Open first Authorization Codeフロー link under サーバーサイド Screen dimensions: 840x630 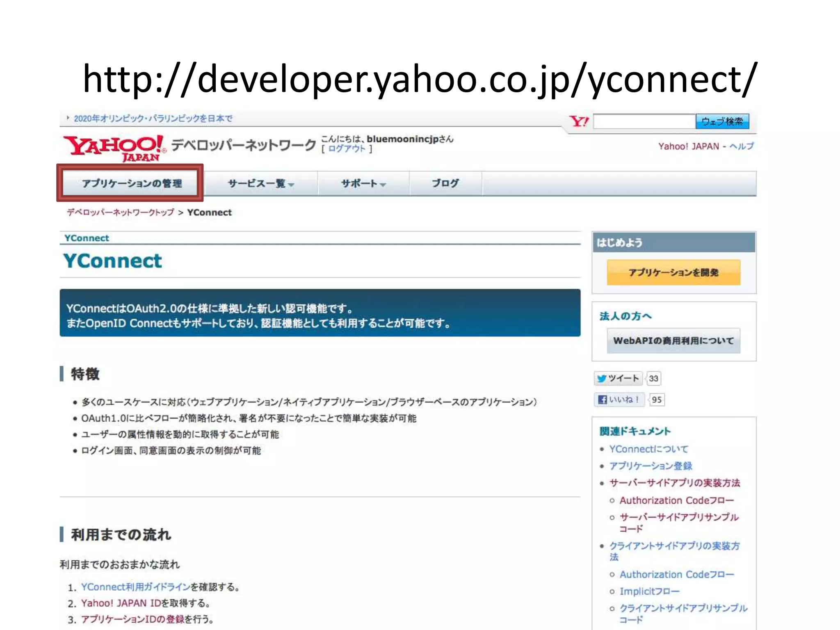tap(677, 500)
